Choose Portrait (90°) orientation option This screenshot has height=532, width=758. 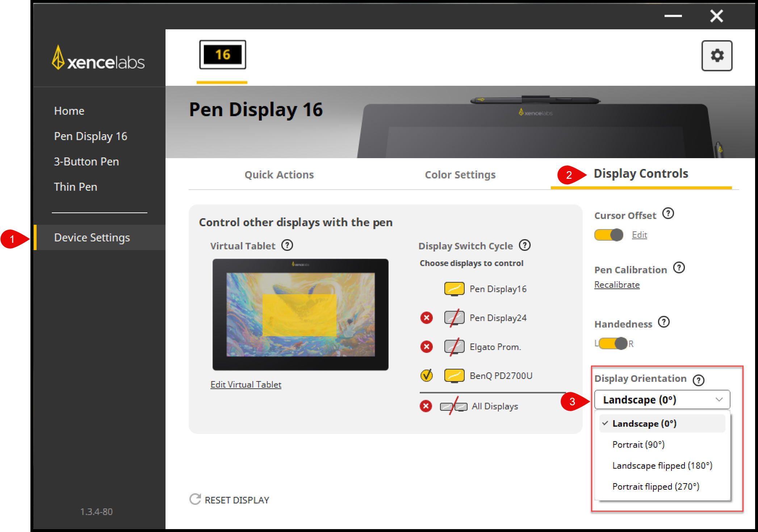(x=638, y=444)
